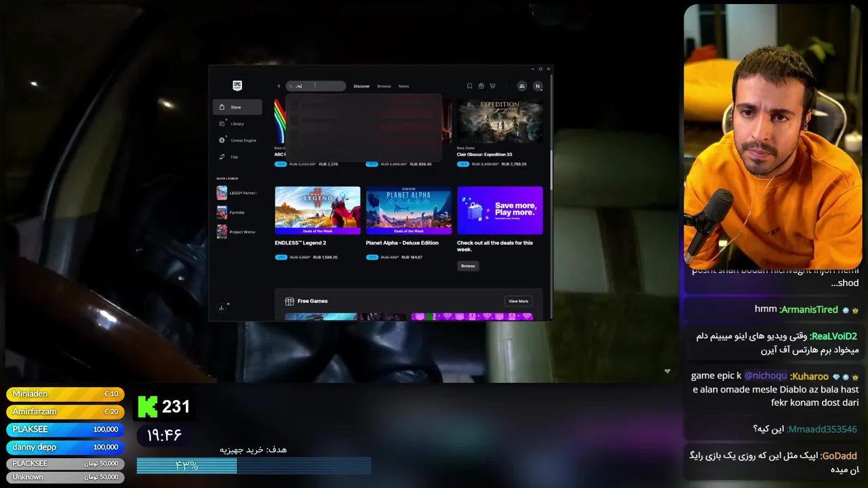Click the 43% goal progress bar
This screenshot has height=488, width=868.
(254, 466)
